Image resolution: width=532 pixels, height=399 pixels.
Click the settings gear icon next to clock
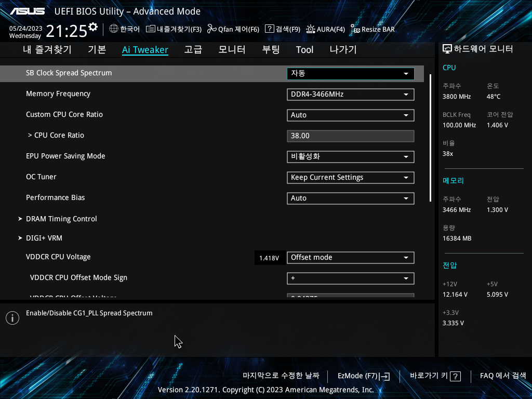pyautogui.click(x=93, y=27)
